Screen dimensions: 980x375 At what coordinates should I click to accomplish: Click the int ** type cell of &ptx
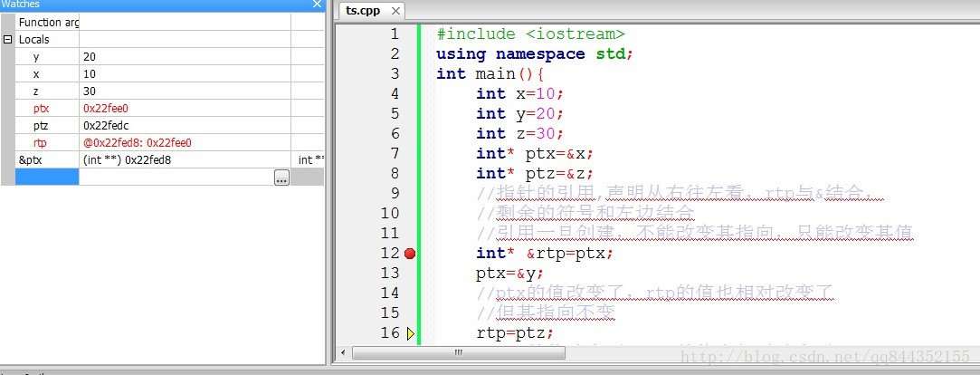pyautogui.click(x=308, y=159)
